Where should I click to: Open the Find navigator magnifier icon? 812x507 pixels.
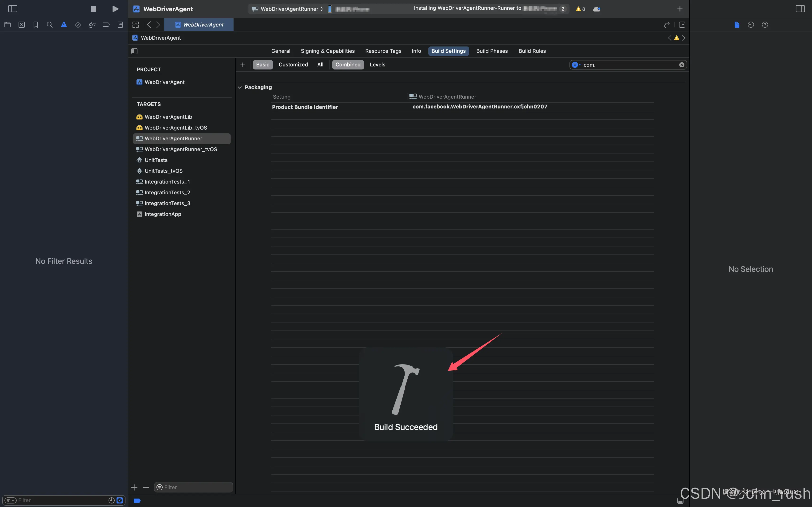(50, 25)
